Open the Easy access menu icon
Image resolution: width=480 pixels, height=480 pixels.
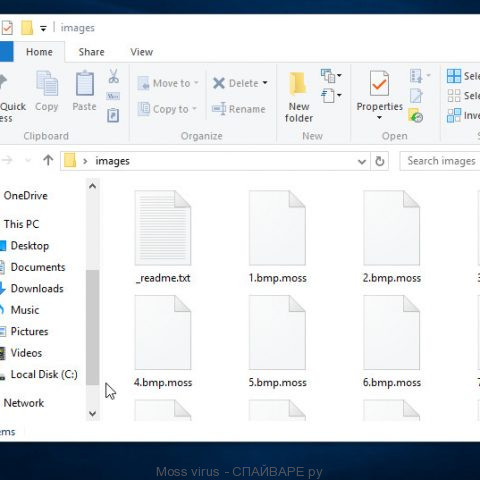click(331, 96)
